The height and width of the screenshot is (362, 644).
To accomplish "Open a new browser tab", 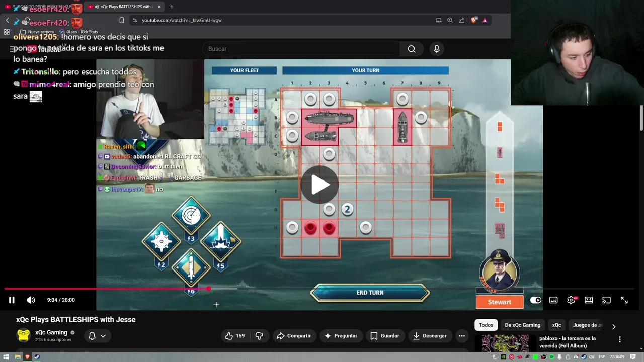I will (172, 7).
